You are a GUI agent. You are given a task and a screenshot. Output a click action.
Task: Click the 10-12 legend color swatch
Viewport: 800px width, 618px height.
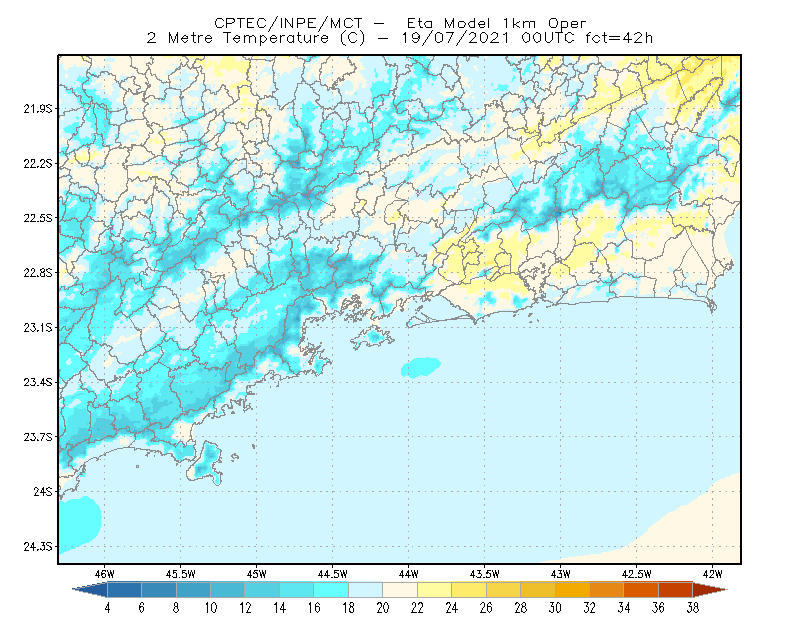coord(228,590)
